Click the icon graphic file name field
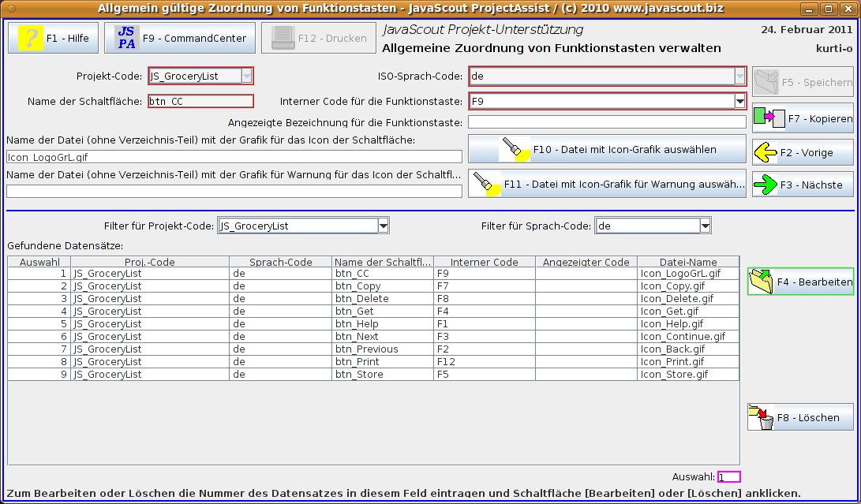This screenshot has width=861, height=504. click(x=234, y=157)
